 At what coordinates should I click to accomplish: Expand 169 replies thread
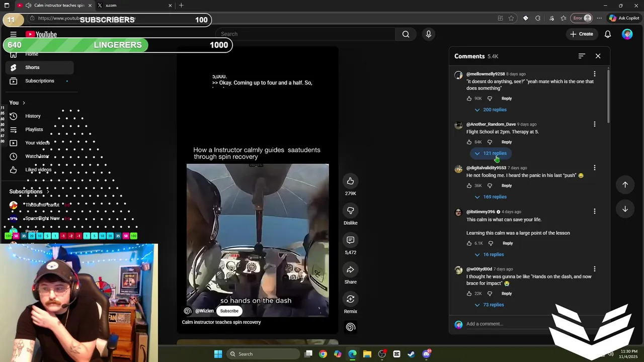click(x=491, y=197)
